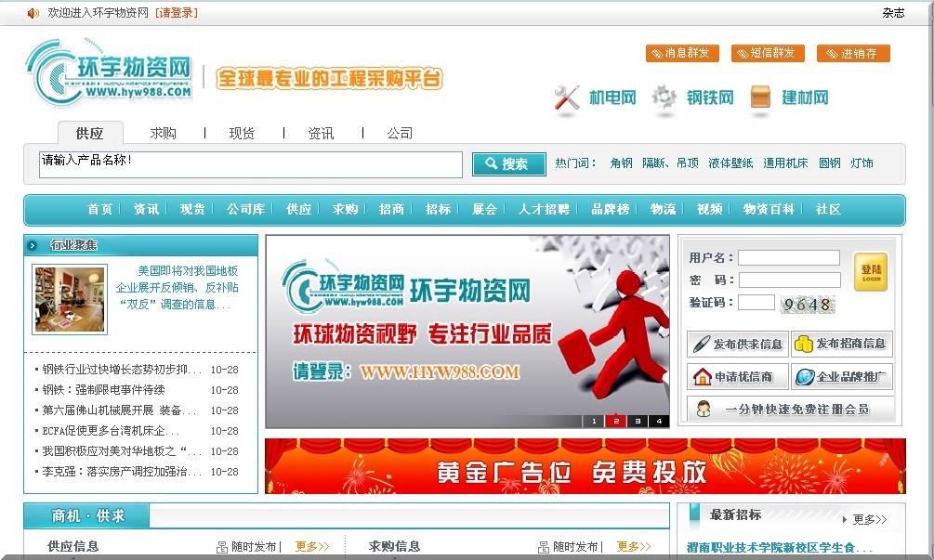Open 招标 in navigation bar
Image resolution: width=934 pixels, height=560 pixels.
click(x=438, y=209)
